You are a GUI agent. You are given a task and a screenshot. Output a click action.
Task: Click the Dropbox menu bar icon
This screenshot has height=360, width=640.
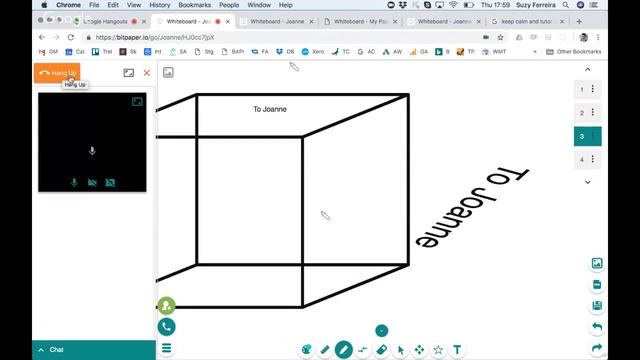click(403, 5)
